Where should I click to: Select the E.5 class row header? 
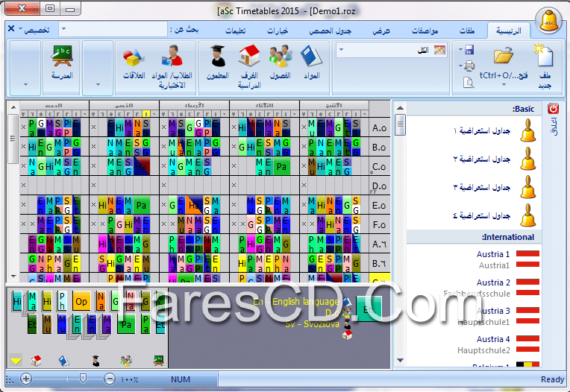point(380,205)
